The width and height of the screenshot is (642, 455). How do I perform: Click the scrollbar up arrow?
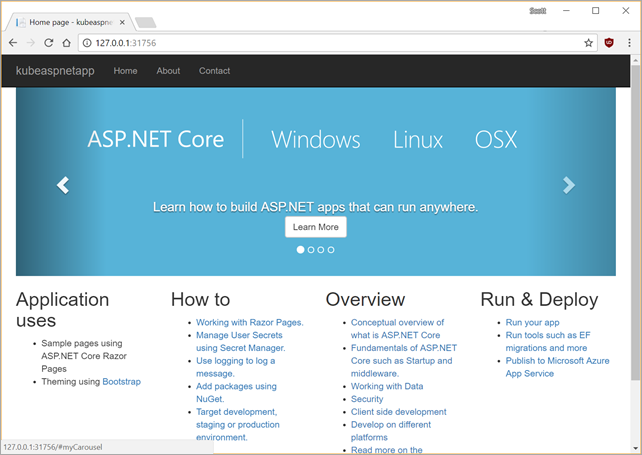(635, 60)
